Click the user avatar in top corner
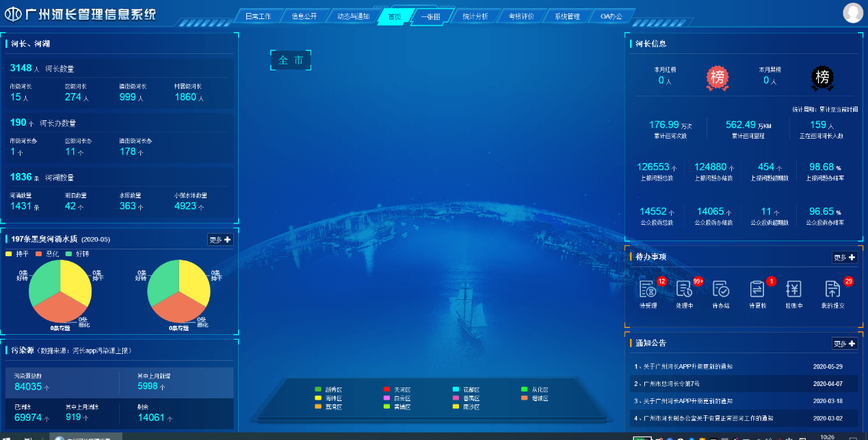 pos(853,12)
